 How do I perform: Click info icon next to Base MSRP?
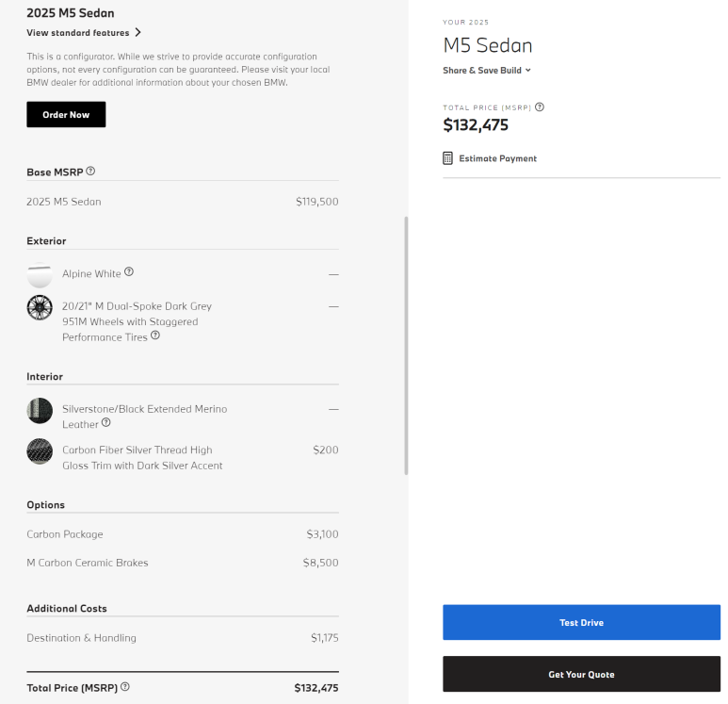coord(90,172)
